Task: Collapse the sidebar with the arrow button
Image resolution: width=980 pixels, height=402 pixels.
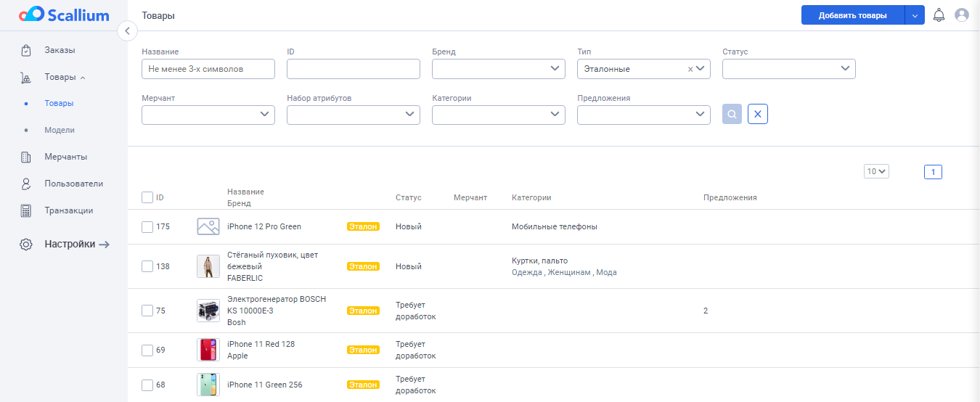Action: 127,30
